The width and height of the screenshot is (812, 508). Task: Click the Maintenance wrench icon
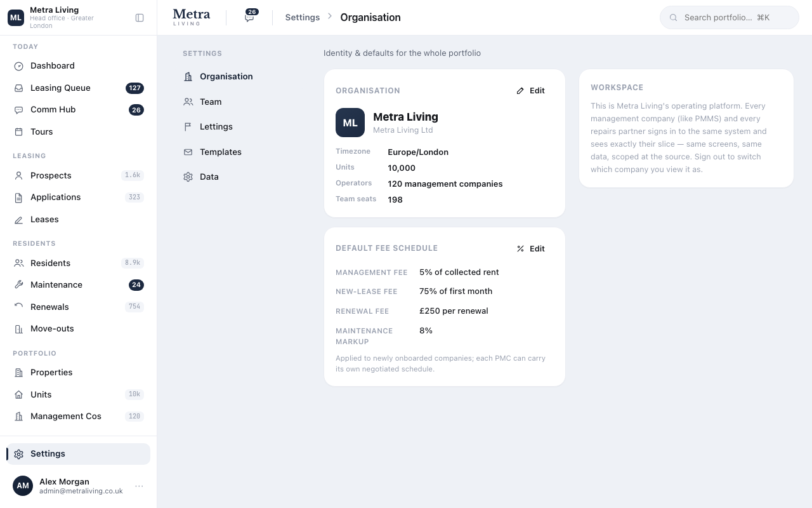pos(18,285)
